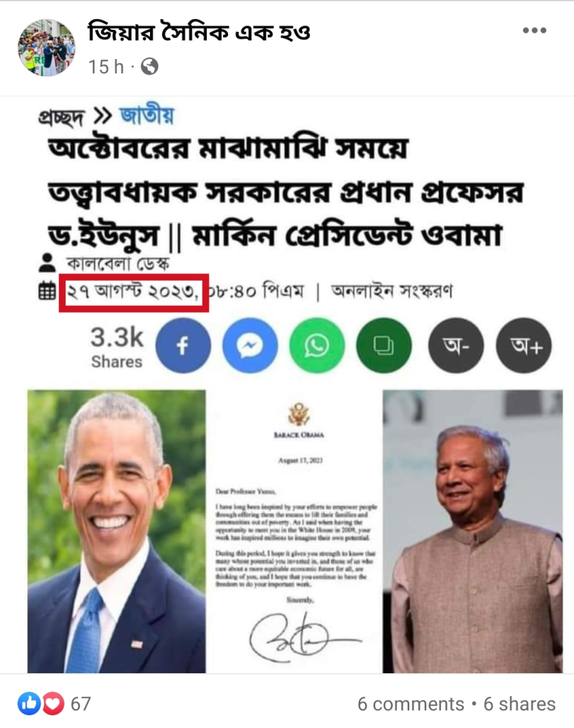Screen dimensions: 574x728
Task: Click the জাতীয় category breadcrumb link
Action: pos(146,116)
